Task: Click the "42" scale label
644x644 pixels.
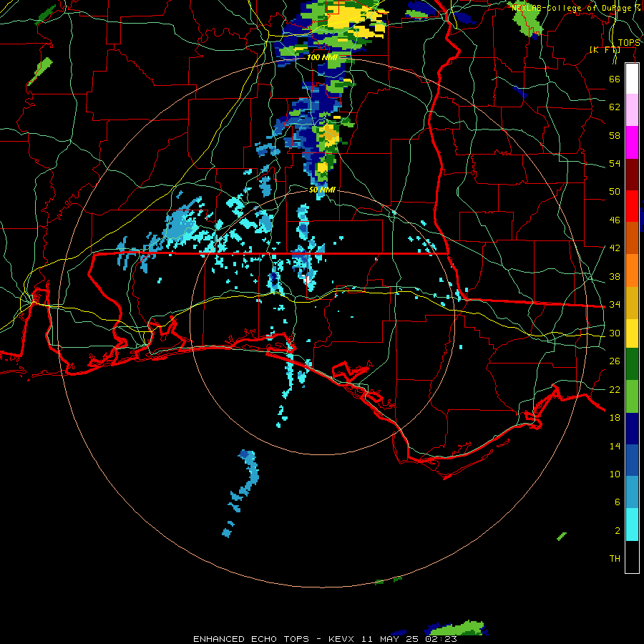Action: pos(615,248)
